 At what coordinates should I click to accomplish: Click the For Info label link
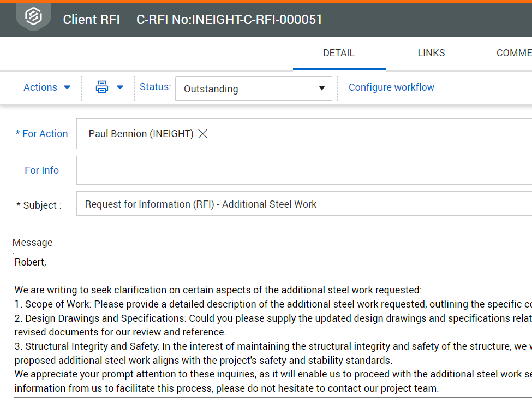point(41,170)
